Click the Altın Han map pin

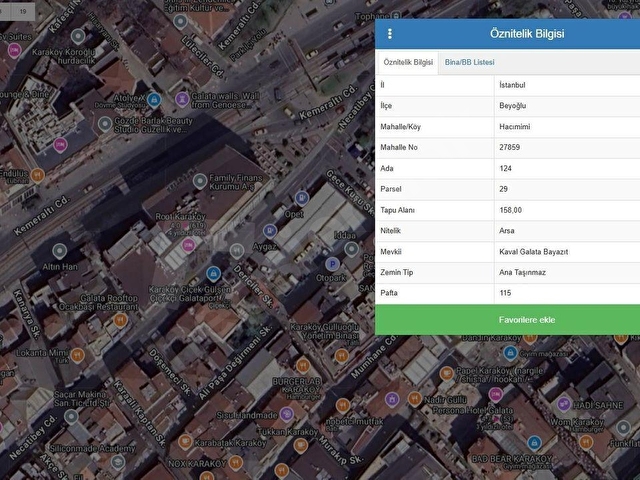(60, 251)
